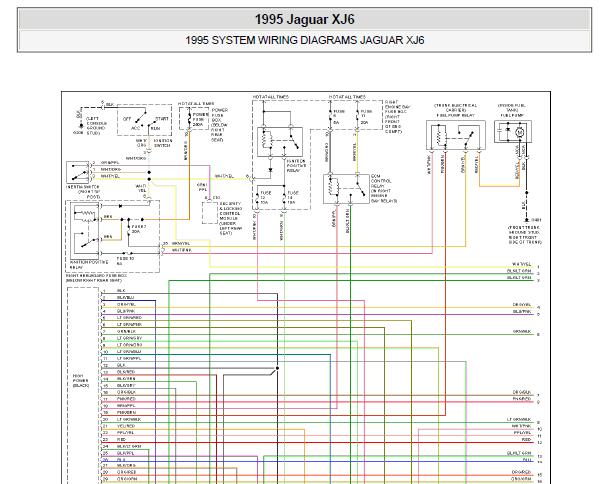Click the "1995 SYSTEM WIRING DIAGRAMS JAGUAR XJ6" subtitle
603x484 pixels.
click(305, 40)
